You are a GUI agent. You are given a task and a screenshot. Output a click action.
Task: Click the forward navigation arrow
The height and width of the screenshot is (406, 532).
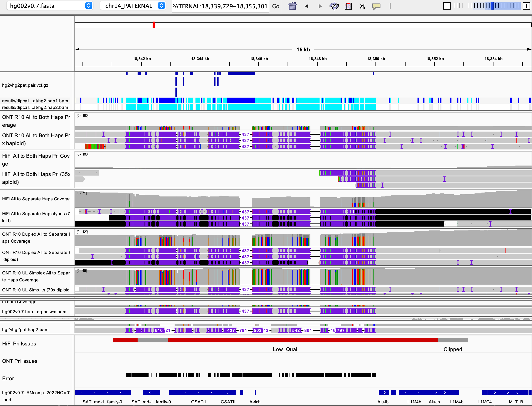click(320, 6)
